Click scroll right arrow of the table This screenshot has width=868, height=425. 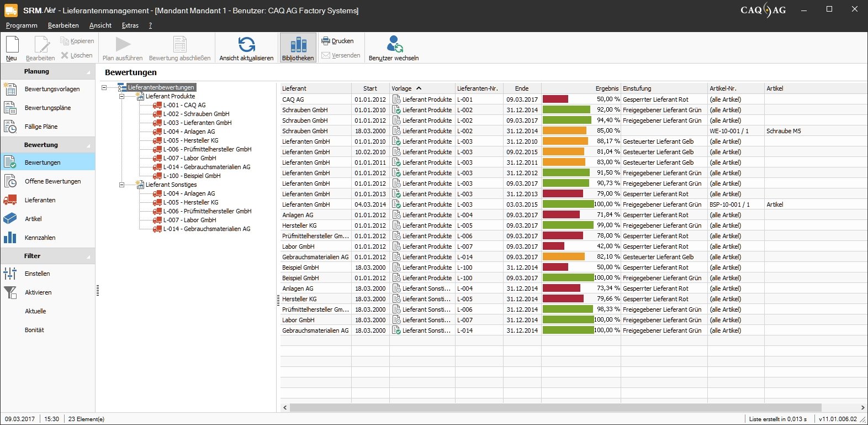[862, 408]
